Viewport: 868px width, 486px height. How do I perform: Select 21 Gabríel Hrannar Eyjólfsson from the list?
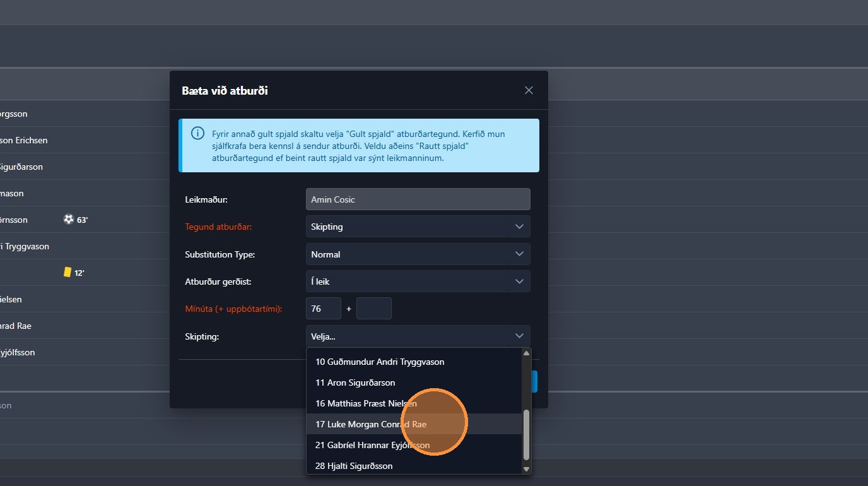click(414, 445)
